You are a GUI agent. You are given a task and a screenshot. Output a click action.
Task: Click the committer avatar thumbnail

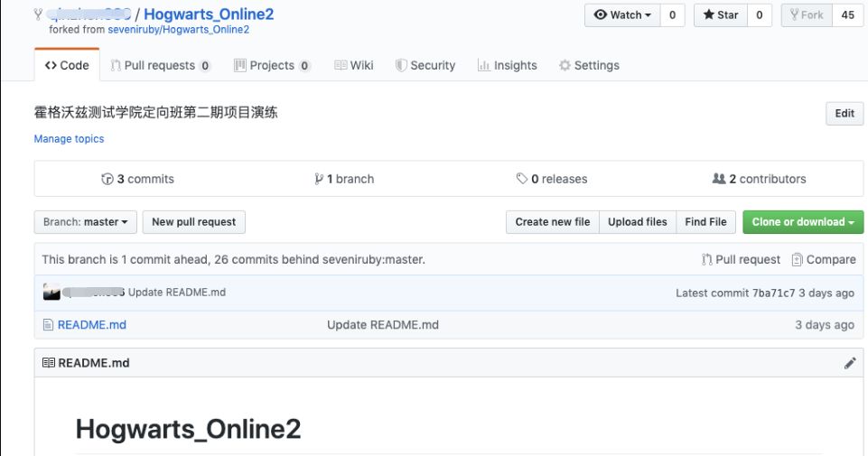click(51, 292)
